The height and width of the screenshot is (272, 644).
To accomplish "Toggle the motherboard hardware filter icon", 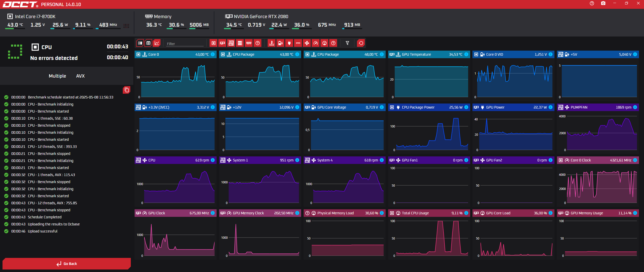I will (231, 43).
